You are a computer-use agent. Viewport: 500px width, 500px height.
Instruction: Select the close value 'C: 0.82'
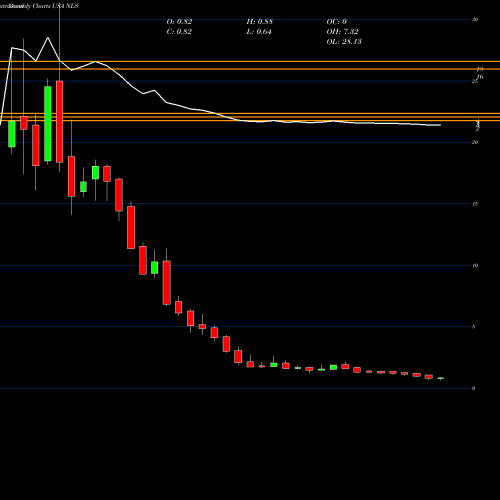click(179, 32)
